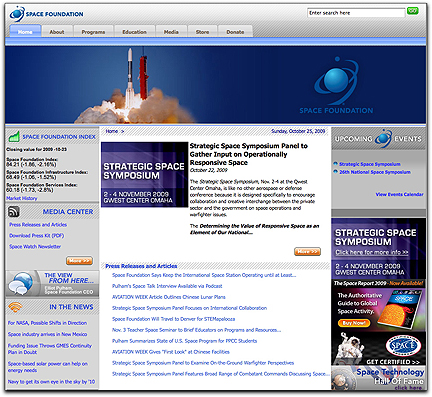Open Strategic Space Symposium upcoming event link
This screenshot has width=432, height=397.
370,164
